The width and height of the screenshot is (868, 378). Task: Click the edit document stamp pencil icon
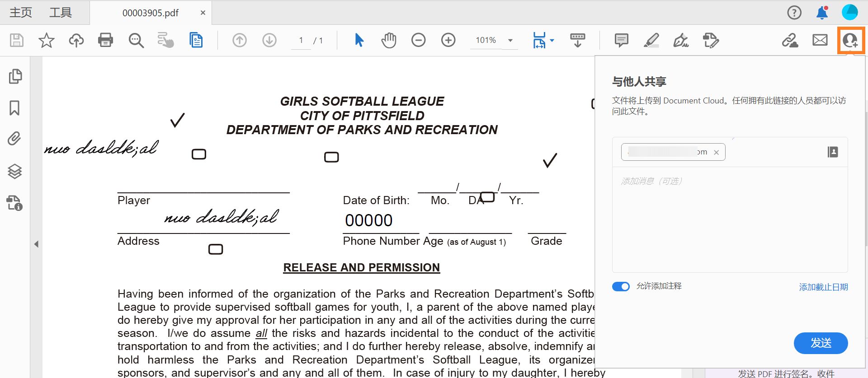click(711, 40)
